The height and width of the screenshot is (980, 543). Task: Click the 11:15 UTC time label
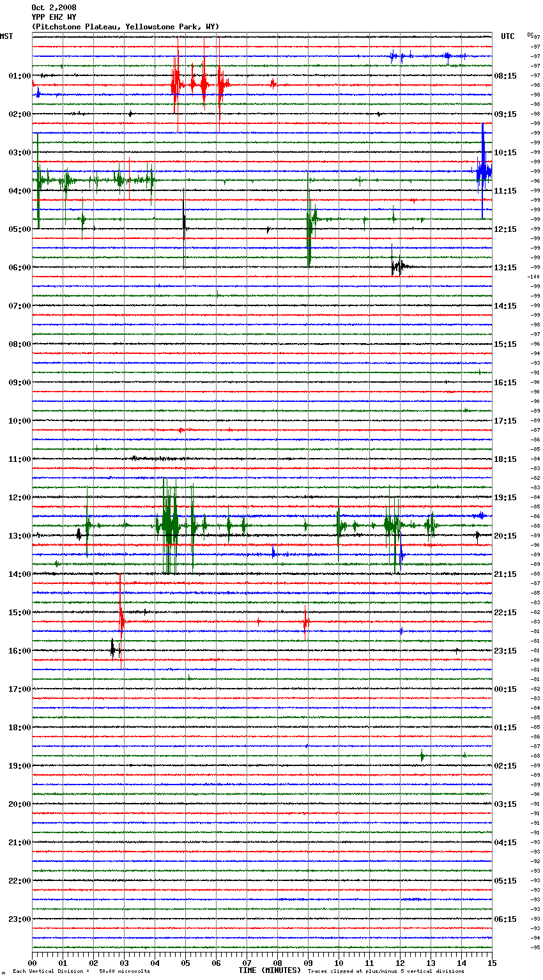click(x=505, y=190)
